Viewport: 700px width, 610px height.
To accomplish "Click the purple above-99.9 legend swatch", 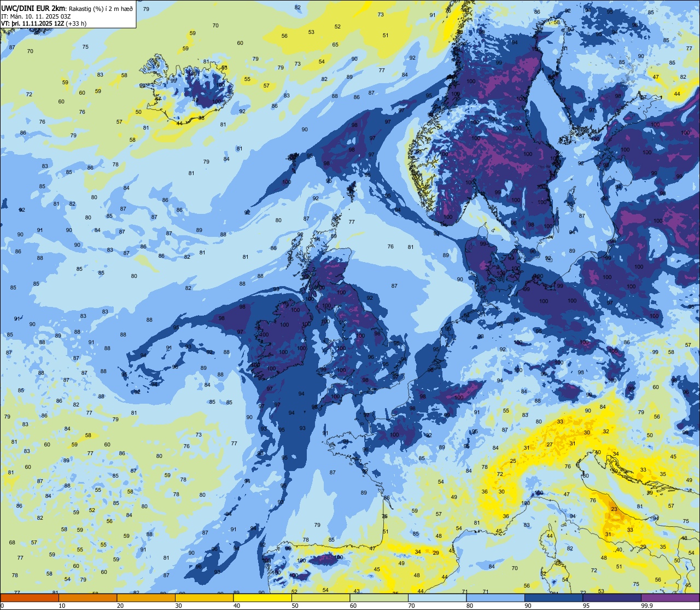I will [x=670, y=598].
